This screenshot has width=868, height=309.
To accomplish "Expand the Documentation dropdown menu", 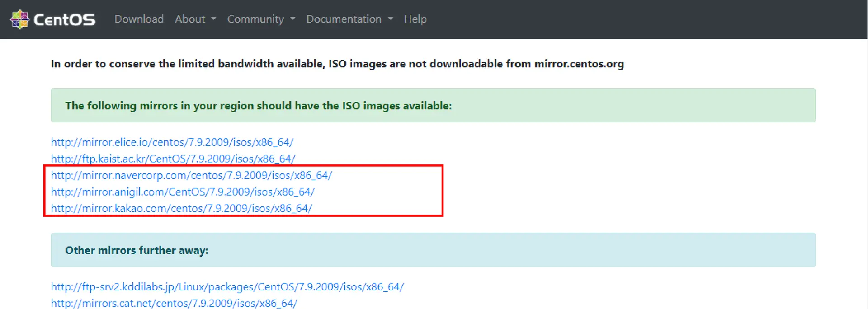I will (x=349, y=19).
